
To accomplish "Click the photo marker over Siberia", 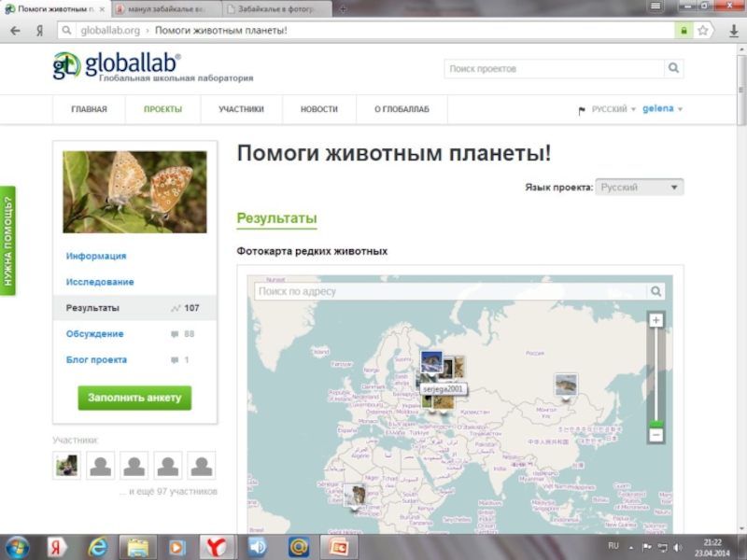I will [x=565, y=384].
